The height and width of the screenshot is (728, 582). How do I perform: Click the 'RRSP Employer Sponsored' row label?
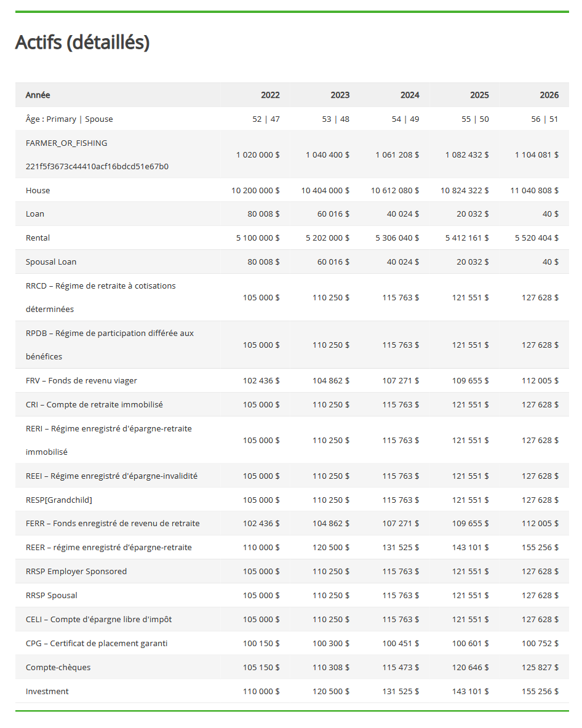(x=76, y=571)
